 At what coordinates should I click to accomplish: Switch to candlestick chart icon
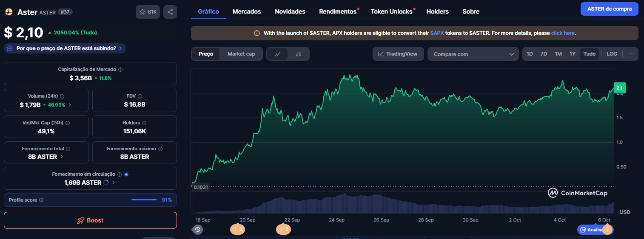pyautogui.click(x=299, y=54)
